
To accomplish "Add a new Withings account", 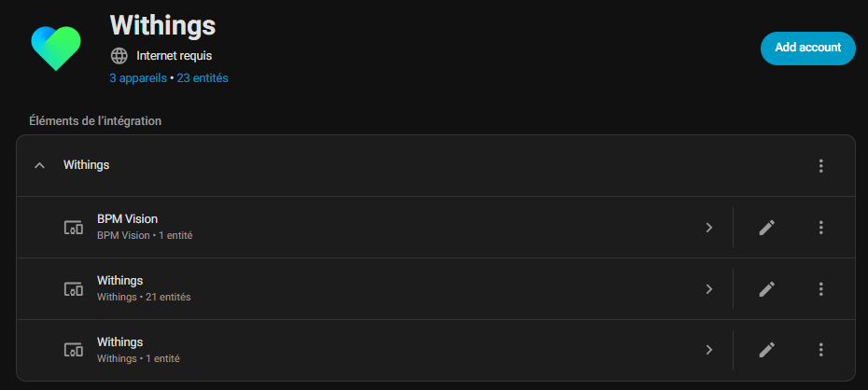I will [807, 48].
